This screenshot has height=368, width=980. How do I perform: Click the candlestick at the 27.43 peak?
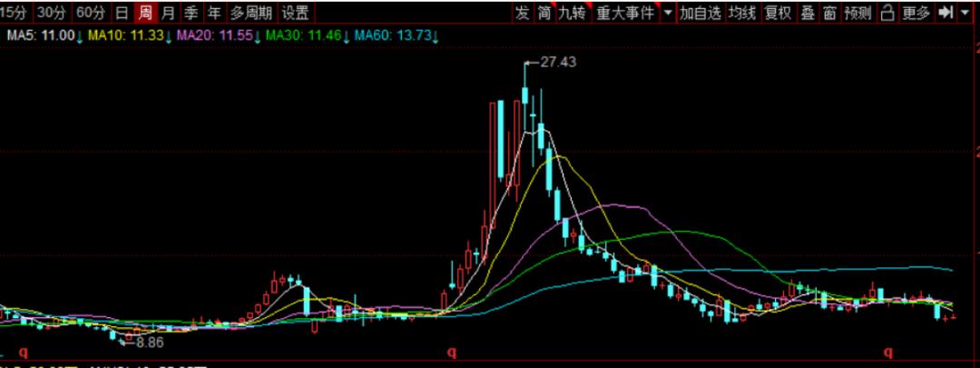click(525, 94)
